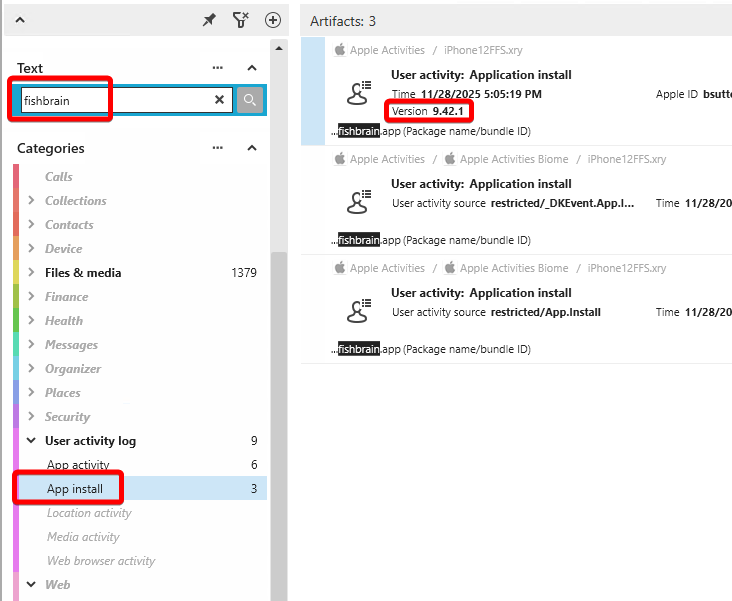Expand the Files & media category
The width and height of the screenshot is (732, 601).
coord(31,272)
